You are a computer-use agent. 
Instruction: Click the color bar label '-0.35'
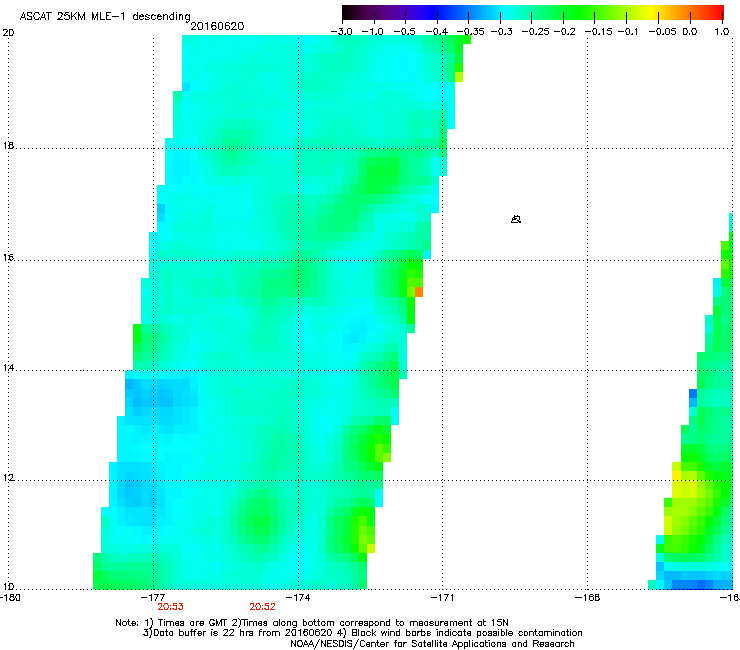(470, 32)
